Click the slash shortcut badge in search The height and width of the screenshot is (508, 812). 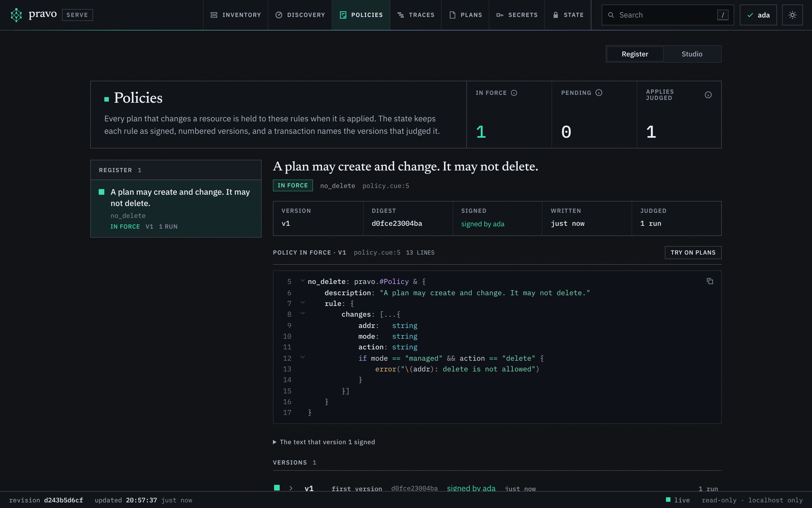[x=723, y=15]
